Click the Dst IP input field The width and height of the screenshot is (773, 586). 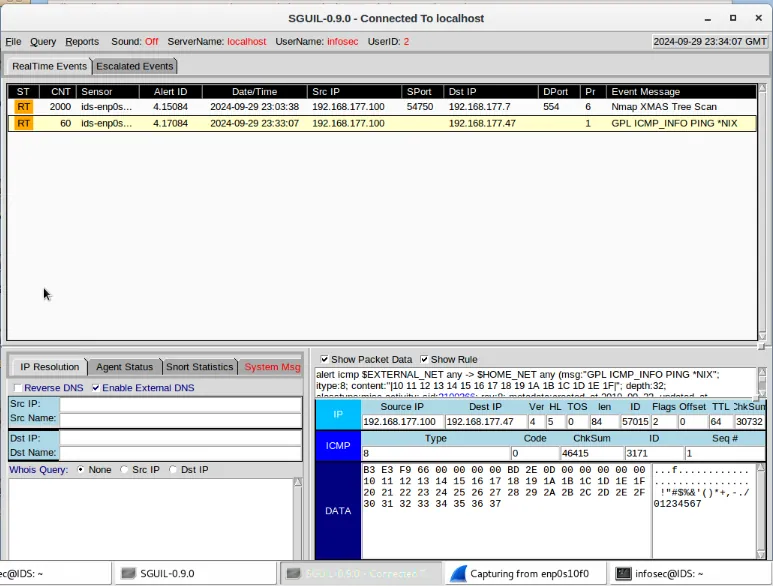point(180,438)
